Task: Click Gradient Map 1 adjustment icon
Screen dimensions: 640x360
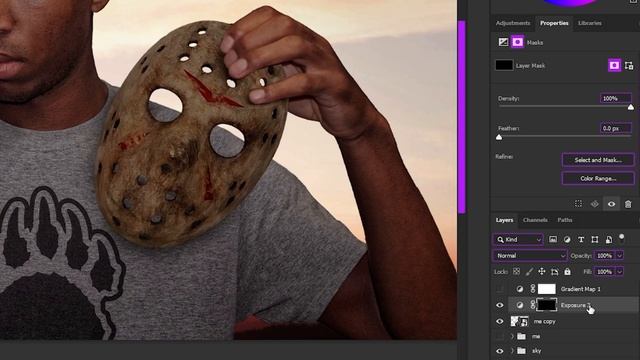Action: [520, 289]
